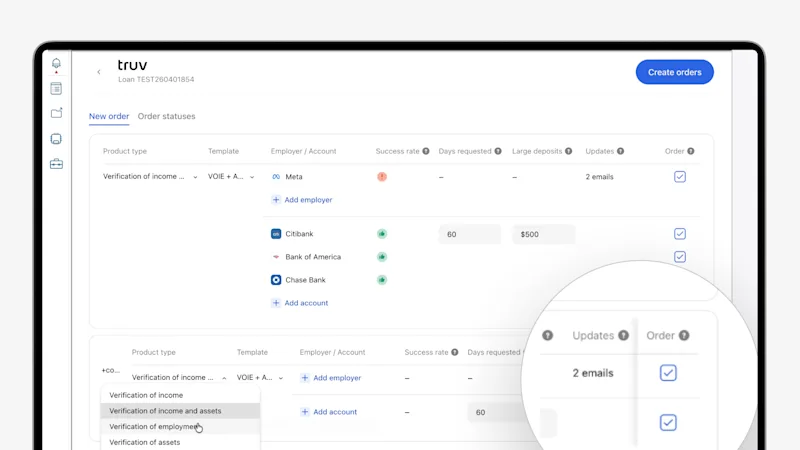Click Add employer in lower table
Image resolution: width=800 pixels, height=450 pixels.
(x=331, y=378)
